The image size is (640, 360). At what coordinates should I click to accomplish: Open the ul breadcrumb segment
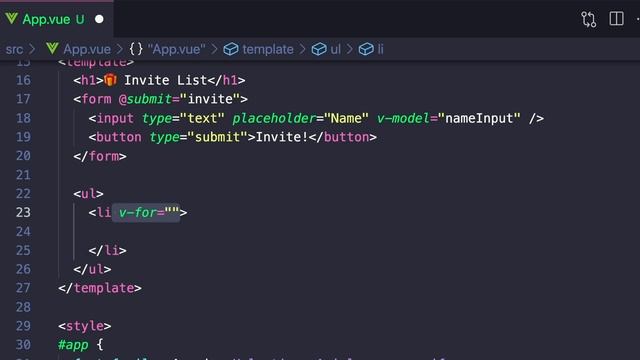(336, 49)
